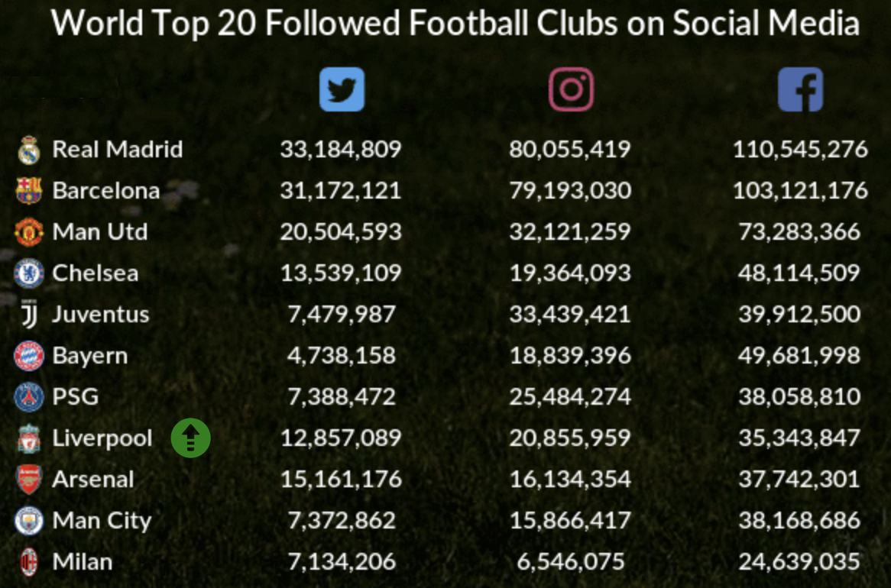Click the Liverpool club name
Viewport: 891px width, 588px height.
tap(102, 438)
